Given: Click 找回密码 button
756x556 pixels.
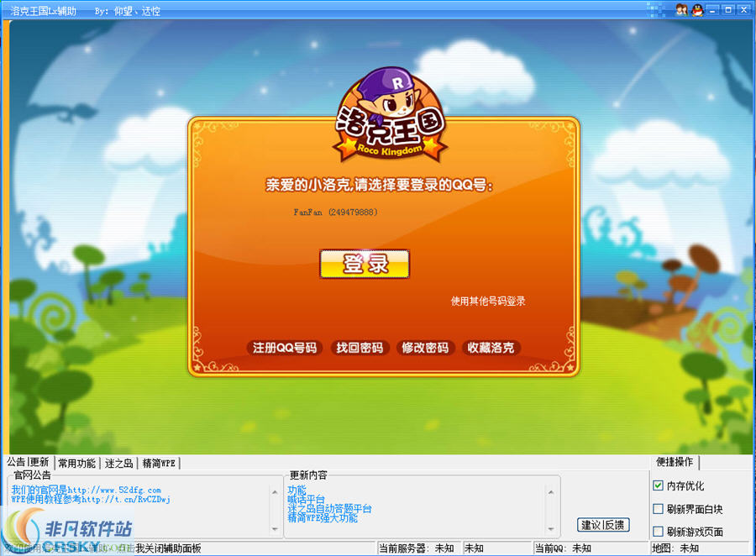Looking at the screenshot, I should pyautogui.click(x=360, y=348).
